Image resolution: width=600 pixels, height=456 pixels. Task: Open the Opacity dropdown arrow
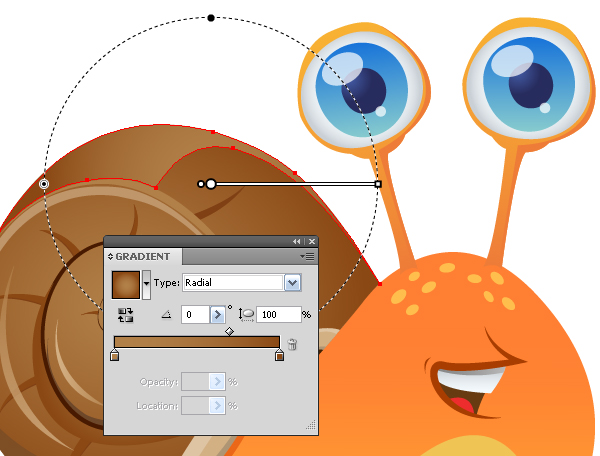pos(217,382)
